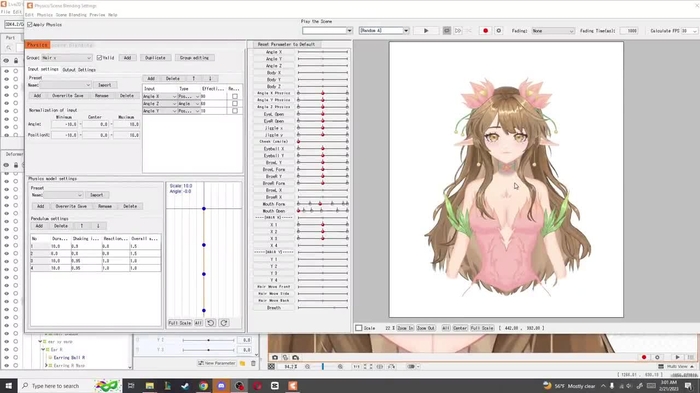Click Reset Parameter to Default button
Screen dimensions: 700x393
pyautogui.click(x=287, y=44)
